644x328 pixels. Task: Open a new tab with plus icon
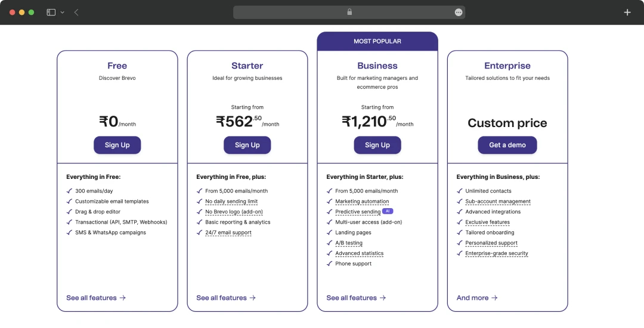click(x=627, y=12)
